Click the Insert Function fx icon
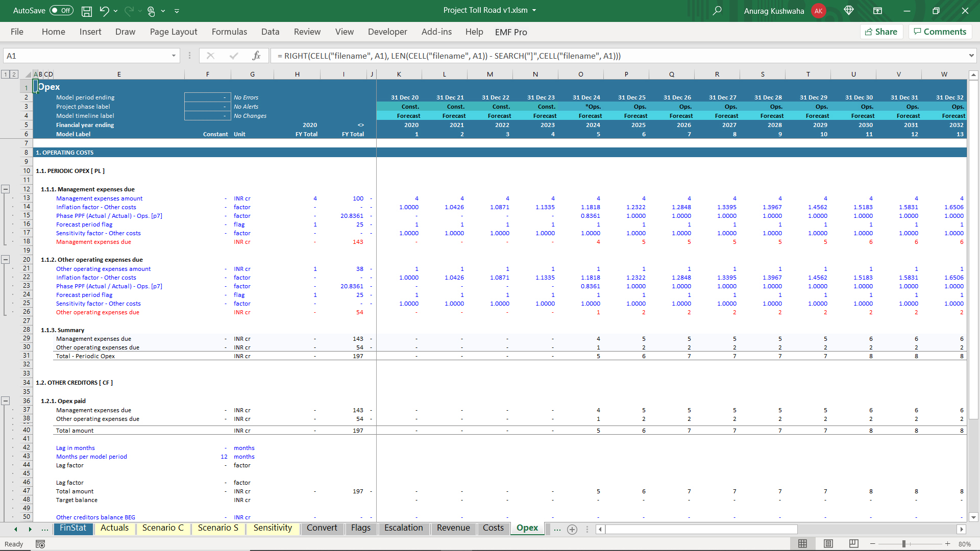Viewport: 980px width, 551px height. click(x=256, y=56)
